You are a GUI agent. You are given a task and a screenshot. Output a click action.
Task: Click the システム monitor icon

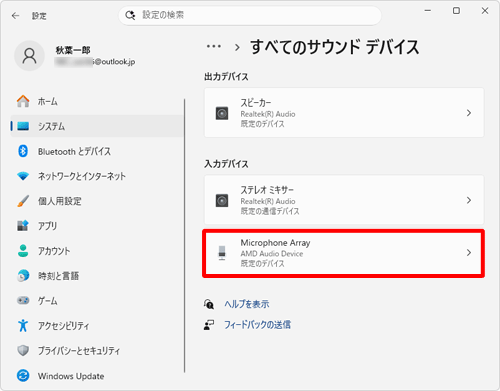(23, 126)
